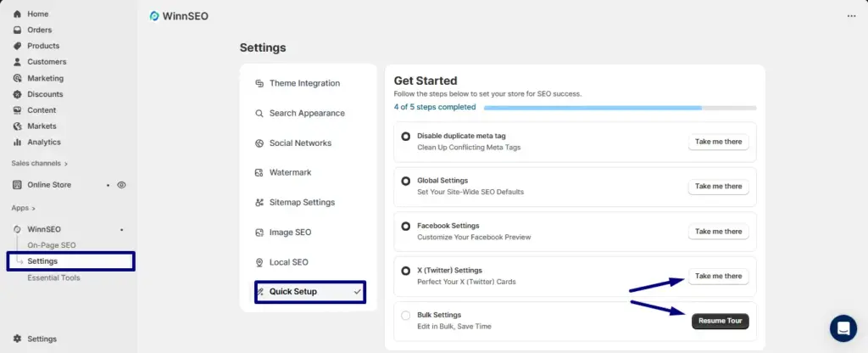Image resolution: width=868 pixels, height=353 pixels.
Task: Click the Resume Tour button
Action: pos(721,321)
